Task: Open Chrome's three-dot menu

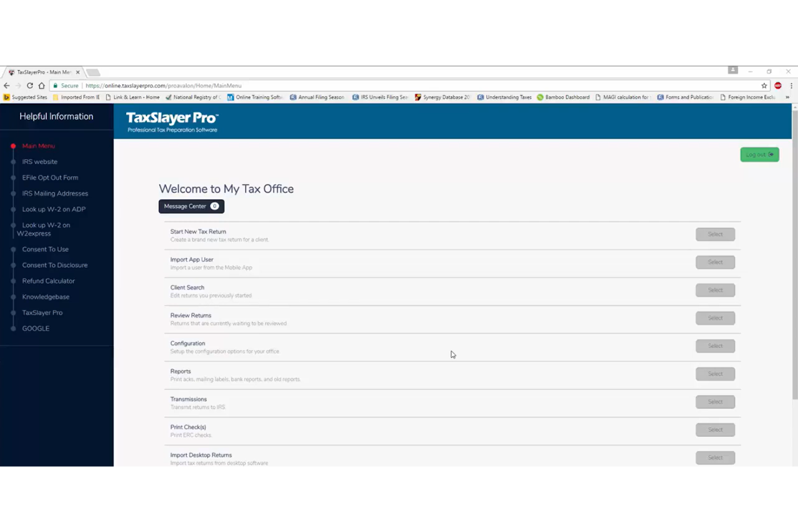Action: pyautogui.click(x=791, y=85)
